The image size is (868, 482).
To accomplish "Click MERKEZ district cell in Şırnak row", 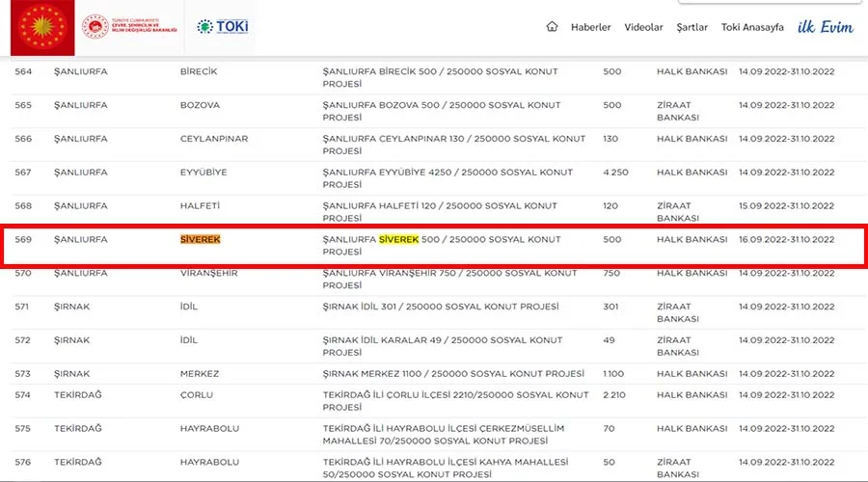I will 200,374.
